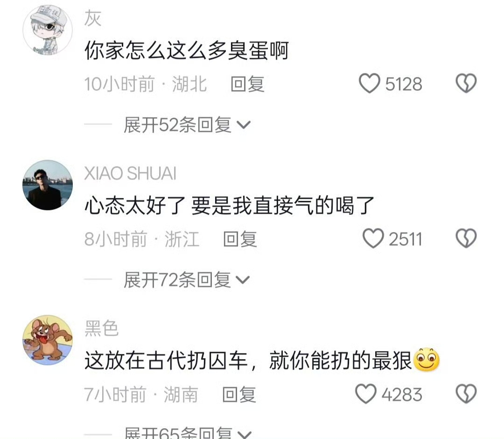Open the Jerry mouse avatar of 黑色
This screenshot has height=439, width=504.
(x=48, y=340)
